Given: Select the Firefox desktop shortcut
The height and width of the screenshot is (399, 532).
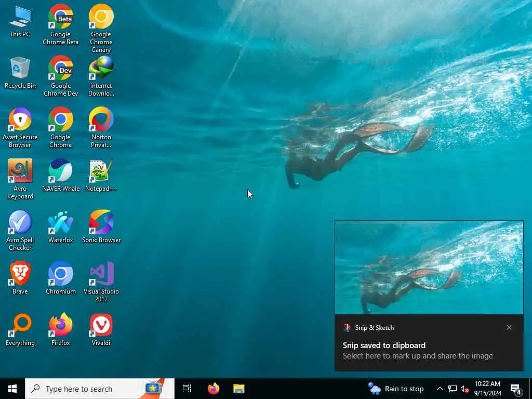Looking at the screenshot, I should coord(61,330).
